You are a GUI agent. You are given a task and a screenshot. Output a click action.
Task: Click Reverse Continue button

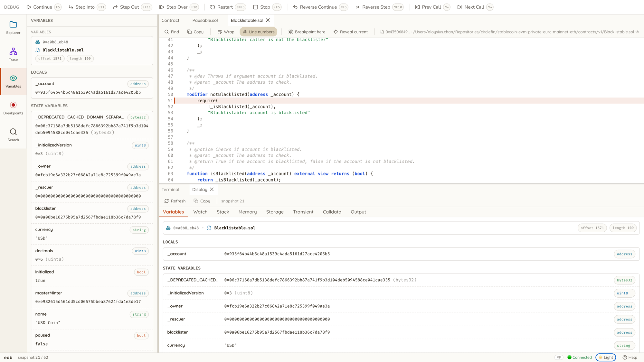(320, 7)
